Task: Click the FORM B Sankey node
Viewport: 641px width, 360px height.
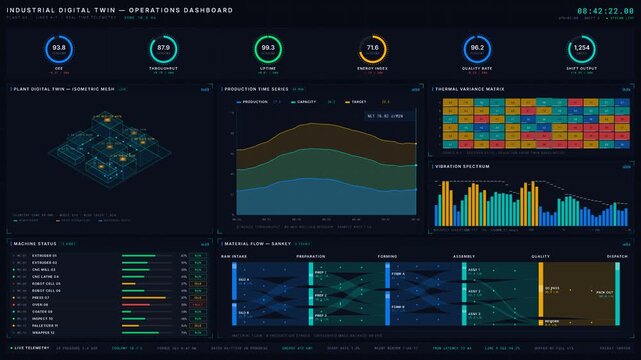Action: (x=387, y=309)
